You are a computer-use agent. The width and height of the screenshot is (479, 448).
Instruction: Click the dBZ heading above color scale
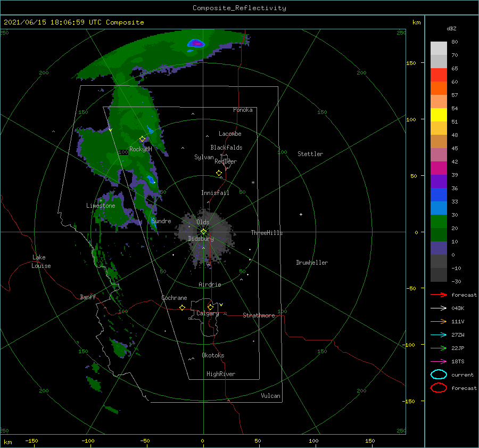click(451, 28)
